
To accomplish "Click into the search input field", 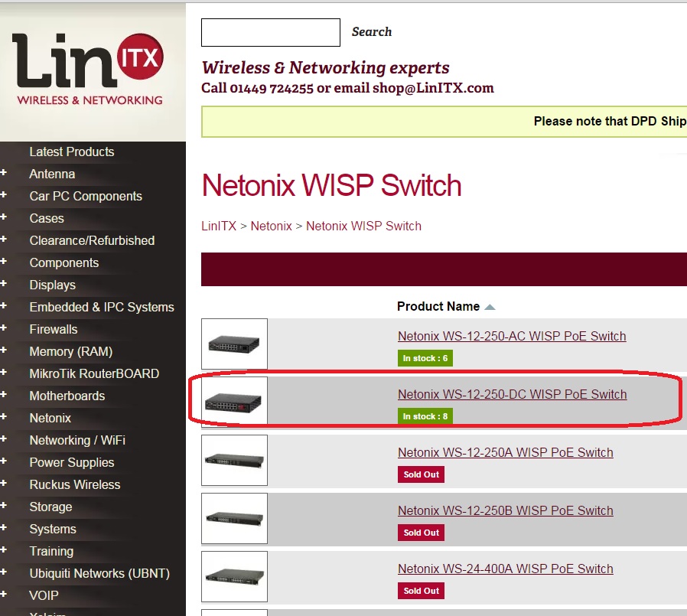I will [271, 32].
